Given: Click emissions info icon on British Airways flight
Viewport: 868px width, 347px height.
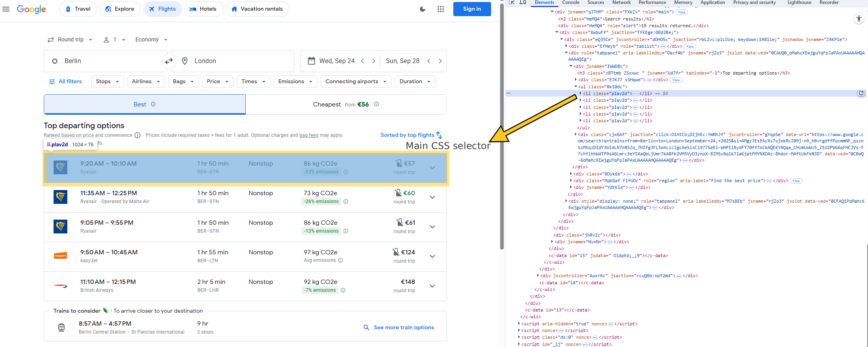Looking at the screenshot, I should click(x=343, y=290).
